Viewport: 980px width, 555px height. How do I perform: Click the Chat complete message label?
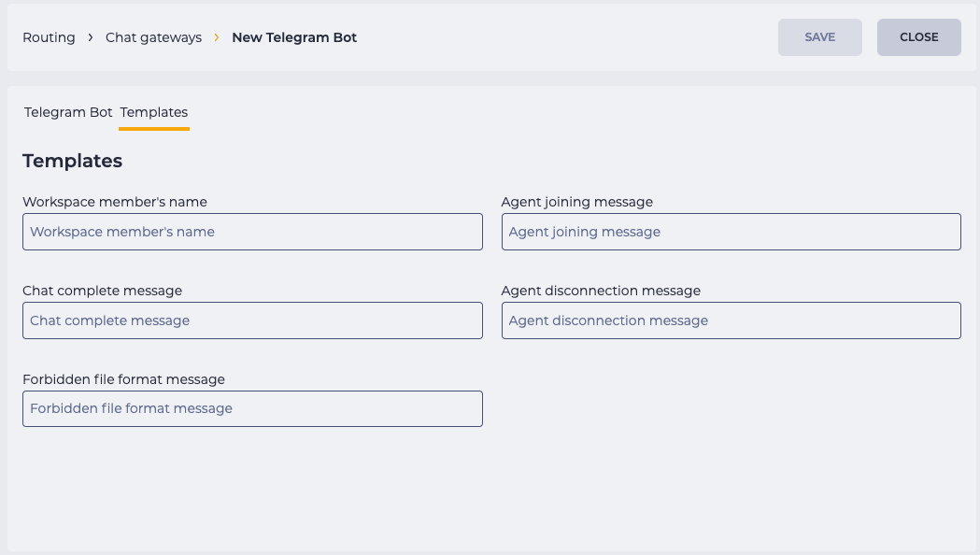tap(103, 291)
